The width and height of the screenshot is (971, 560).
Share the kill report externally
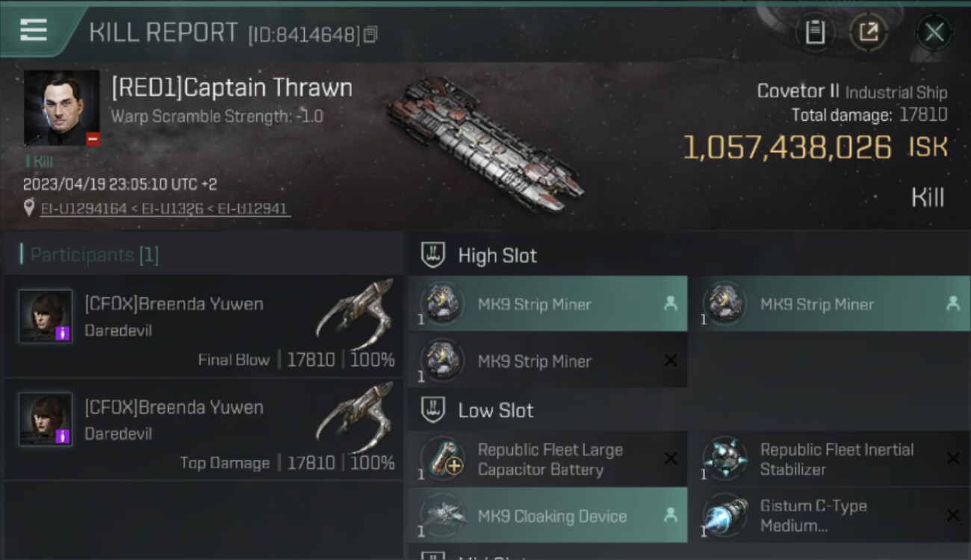pyautogui.click(x=869, y=32)
